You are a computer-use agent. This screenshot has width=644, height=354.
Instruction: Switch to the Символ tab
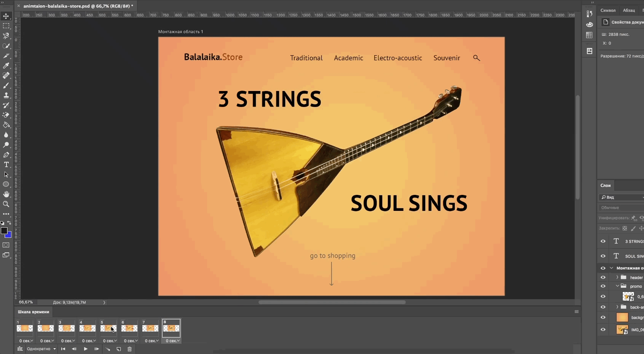[608, 10]
